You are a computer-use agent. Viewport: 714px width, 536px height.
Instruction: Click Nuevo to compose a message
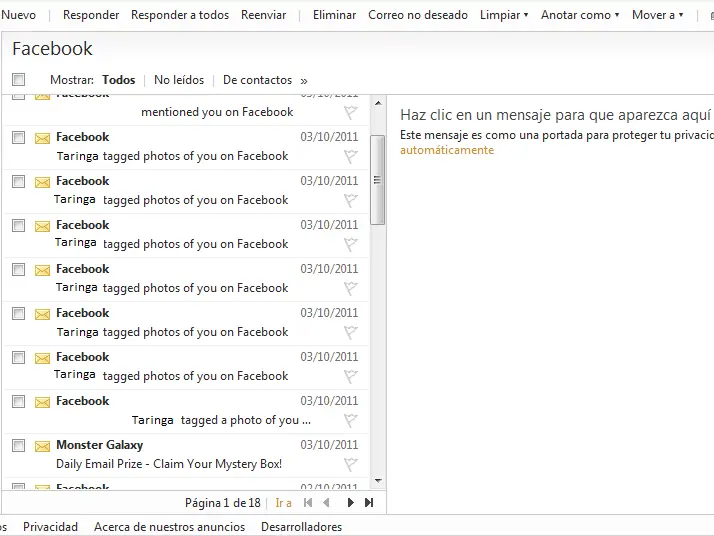[19, 15]
